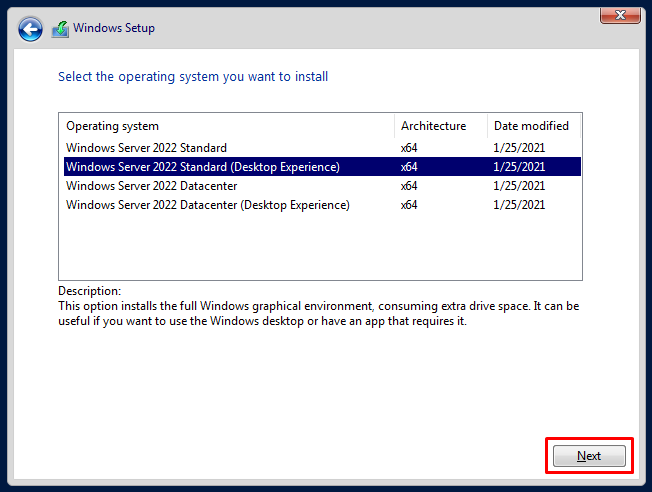Select Windows Server 2022 Datacenter entry
The width and height of the screenshot is (652, 492).
pyautogui.click(x=322, y=186)
